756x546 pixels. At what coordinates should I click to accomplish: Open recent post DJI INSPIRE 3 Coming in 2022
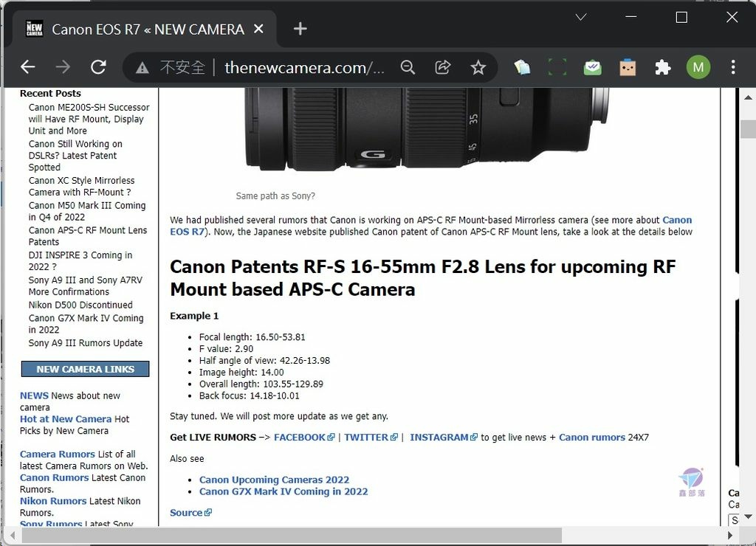80,260
